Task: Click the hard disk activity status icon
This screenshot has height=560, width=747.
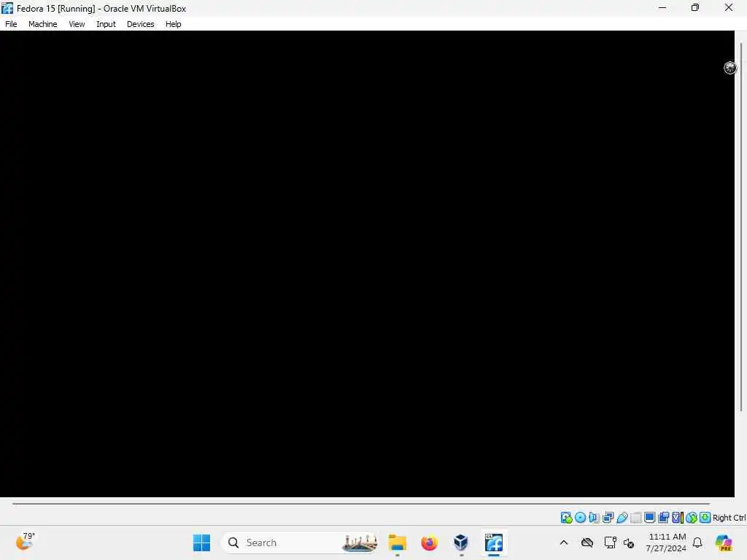Action: point(566,518)
